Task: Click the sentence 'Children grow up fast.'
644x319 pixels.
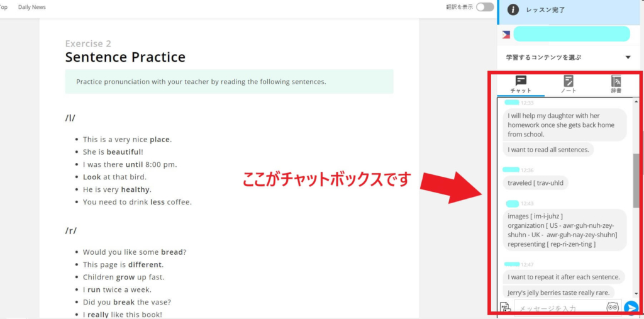Action: pos(124,277)
